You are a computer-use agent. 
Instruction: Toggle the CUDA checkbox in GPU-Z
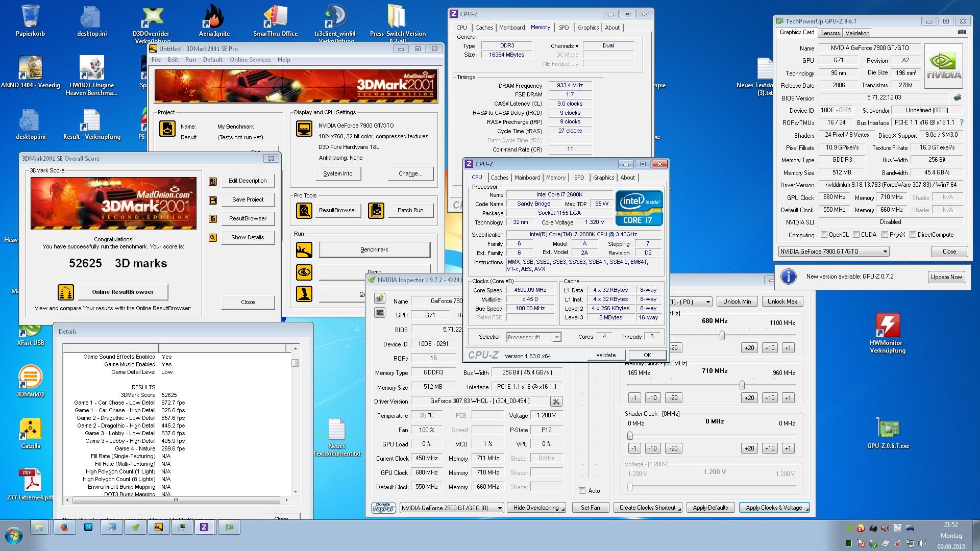[855, 235]
